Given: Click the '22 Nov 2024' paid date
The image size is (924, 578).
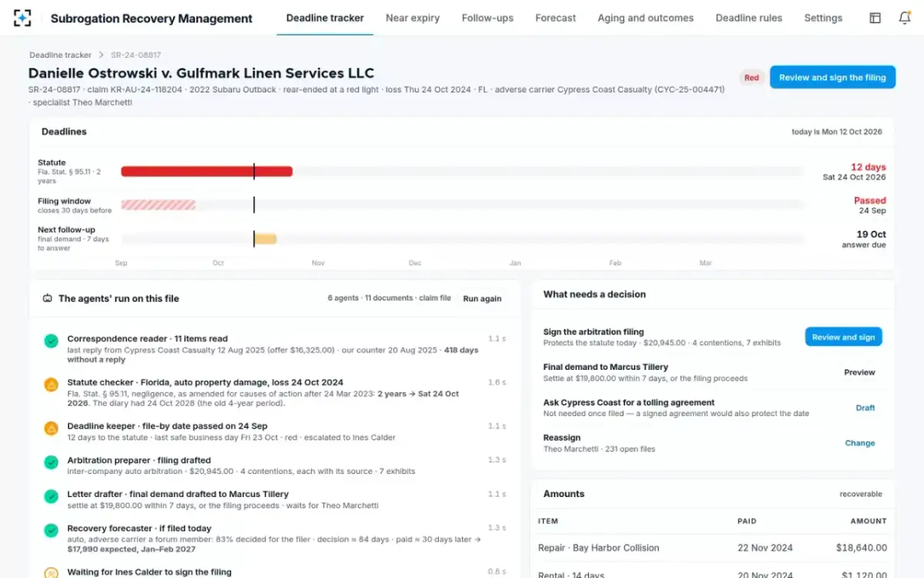Looking at the screenshot, I should [x=765, y=548].
